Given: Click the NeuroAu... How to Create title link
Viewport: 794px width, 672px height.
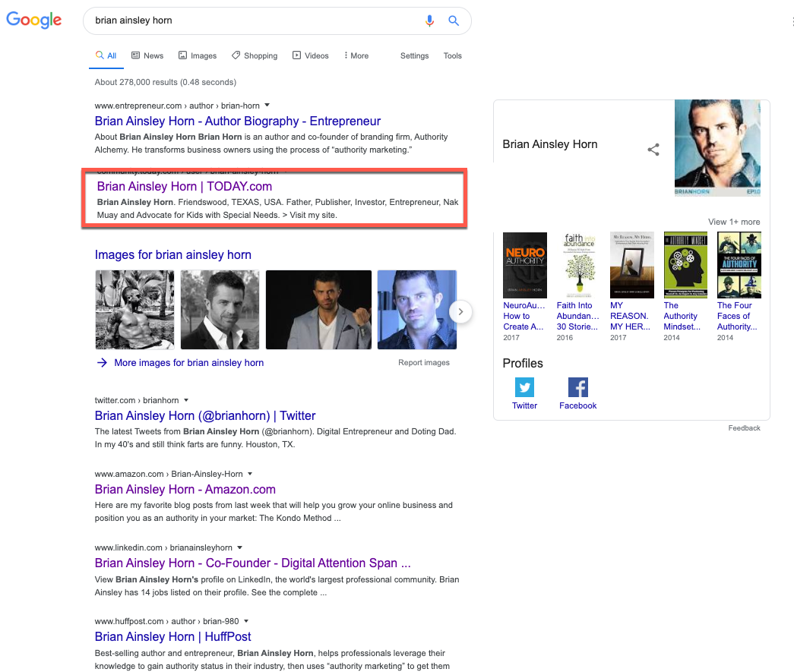Looking at the screenshot, I should point(524,317).
